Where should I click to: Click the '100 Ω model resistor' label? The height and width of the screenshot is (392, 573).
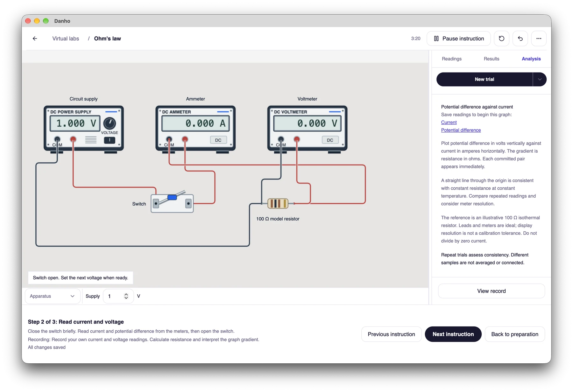point(278,219)
